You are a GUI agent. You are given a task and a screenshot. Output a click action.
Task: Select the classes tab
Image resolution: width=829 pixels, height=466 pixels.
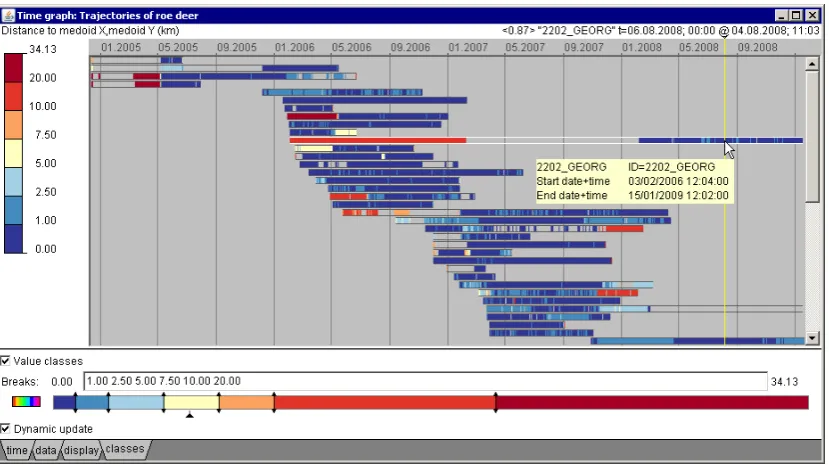click(125, 449)
